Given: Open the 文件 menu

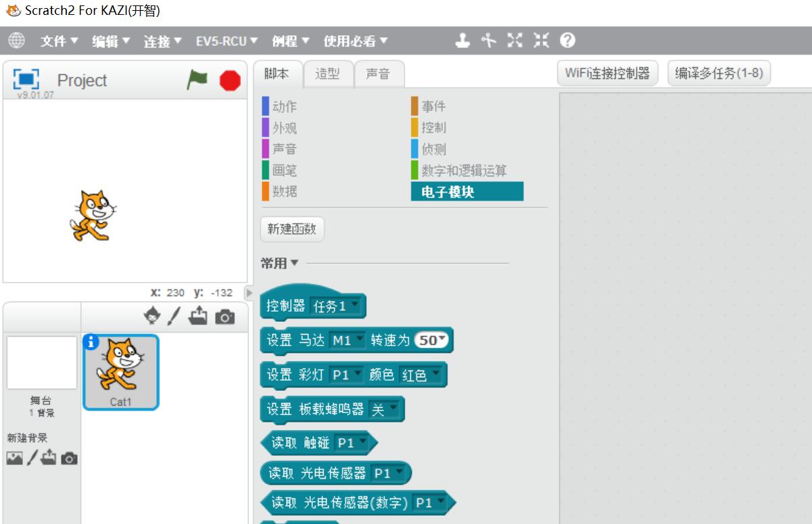Looking at the screenshot, I should 59,41.
